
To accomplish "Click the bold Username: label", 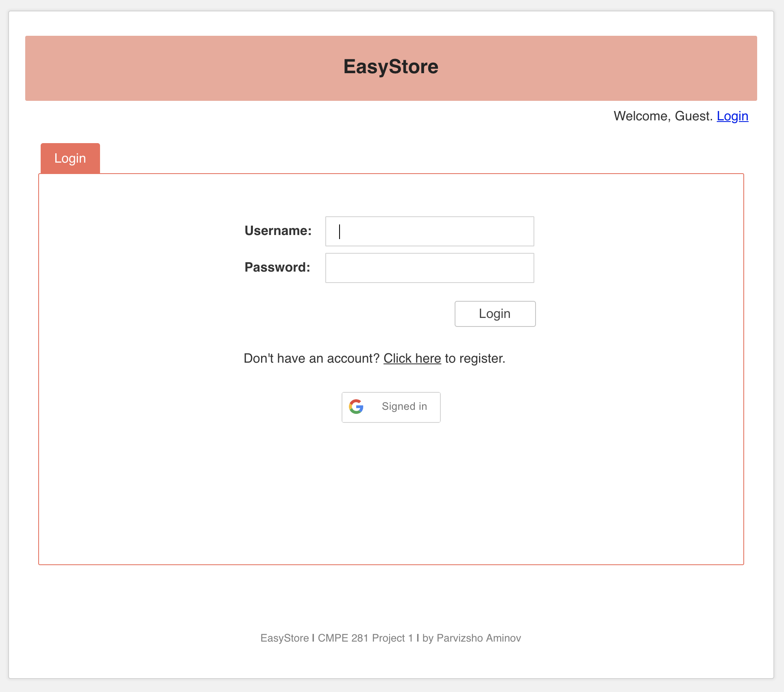I will [278, 231].
